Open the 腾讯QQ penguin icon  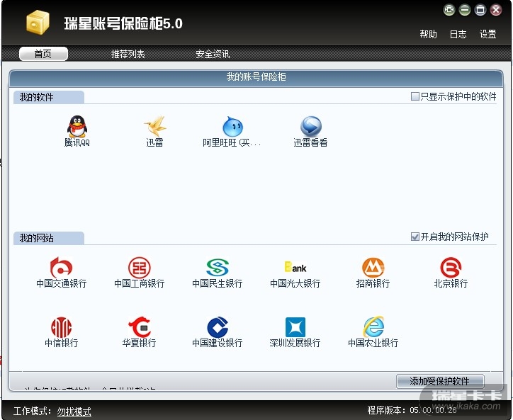(77, 126)
